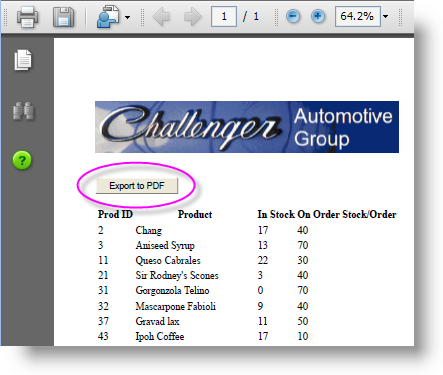Click In Stock value 22 for Queso Cabrales
The image size is (443, 375).
click(x=263, y=260)
